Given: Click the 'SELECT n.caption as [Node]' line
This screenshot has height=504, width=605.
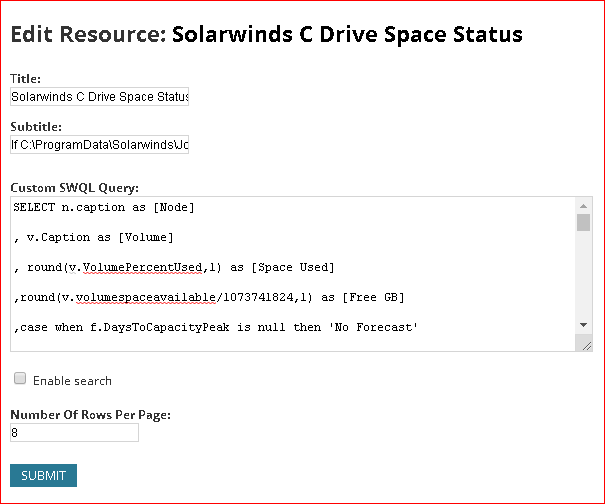Looking at the screenshot, I should (x=104, y=208).
